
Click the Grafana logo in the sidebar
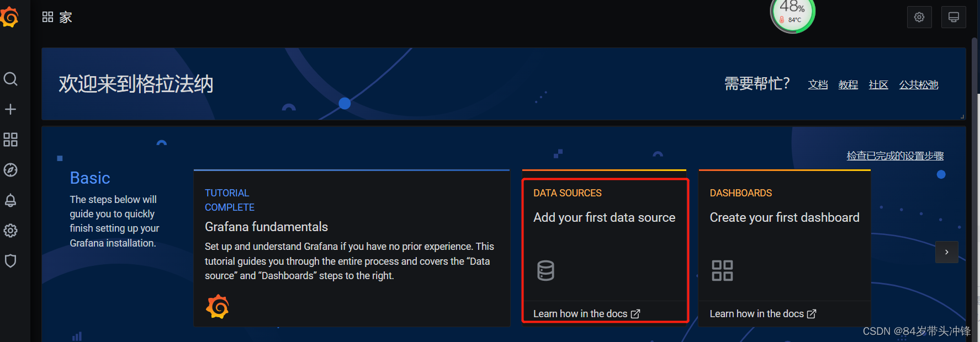pyautogui.click(x=9, y=17)
